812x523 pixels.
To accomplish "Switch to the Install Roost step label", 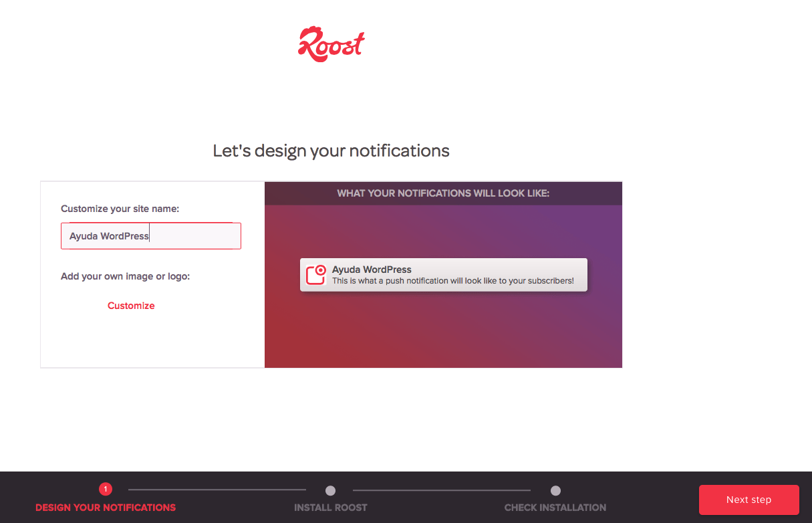I will click(330, 508).
